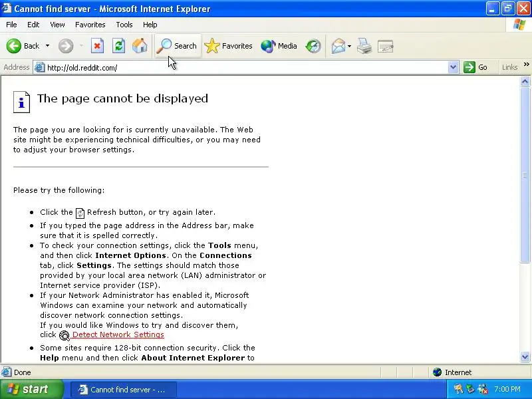Minimize the Internet Explorer window
This screenshot has width=532, height=399.
(492, 8)
